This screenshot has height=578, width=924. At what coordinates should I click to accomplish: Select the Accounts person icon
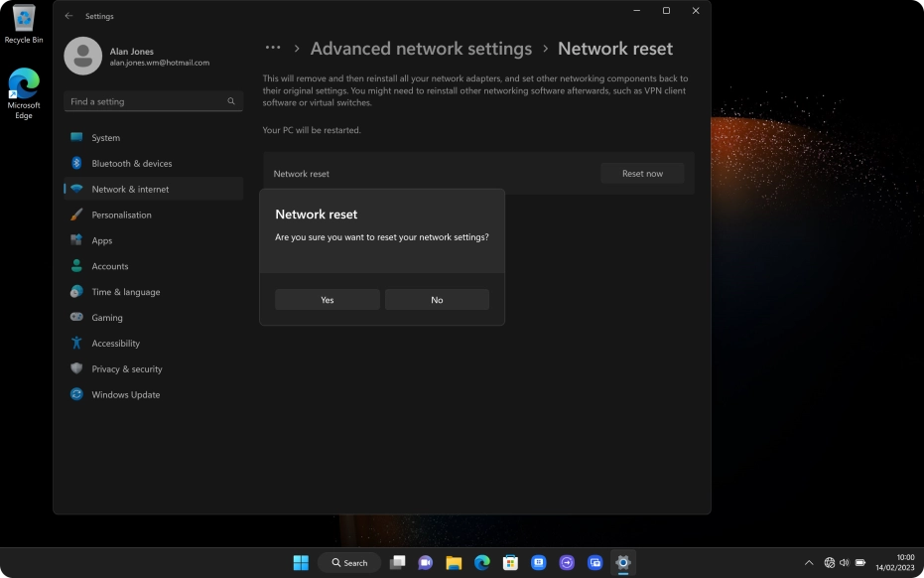76,266
